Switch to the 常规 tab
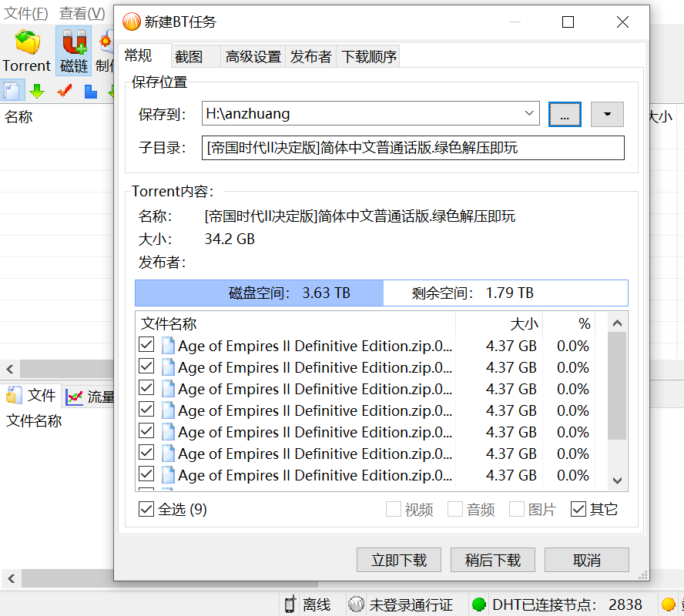The image size is (684, 616). click(x=144, y=55)
